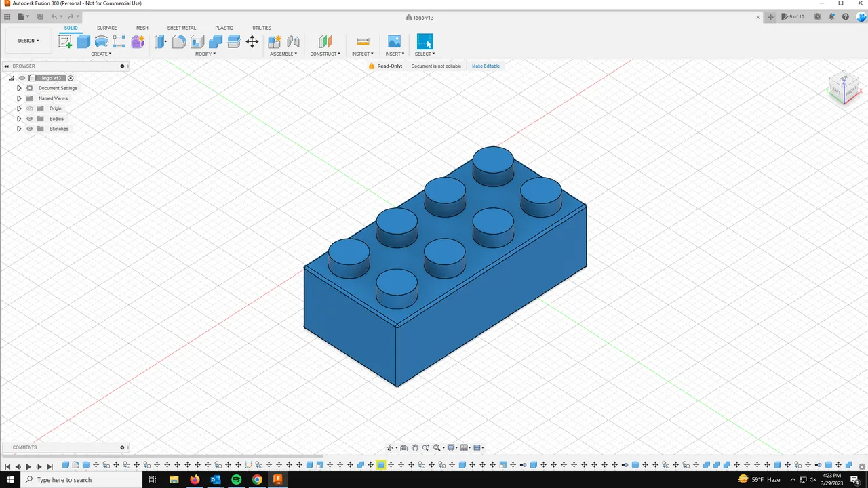The image size is (868, 488).
Task: Click the Zoom Fit icon
Action: [x=437, y=447]
